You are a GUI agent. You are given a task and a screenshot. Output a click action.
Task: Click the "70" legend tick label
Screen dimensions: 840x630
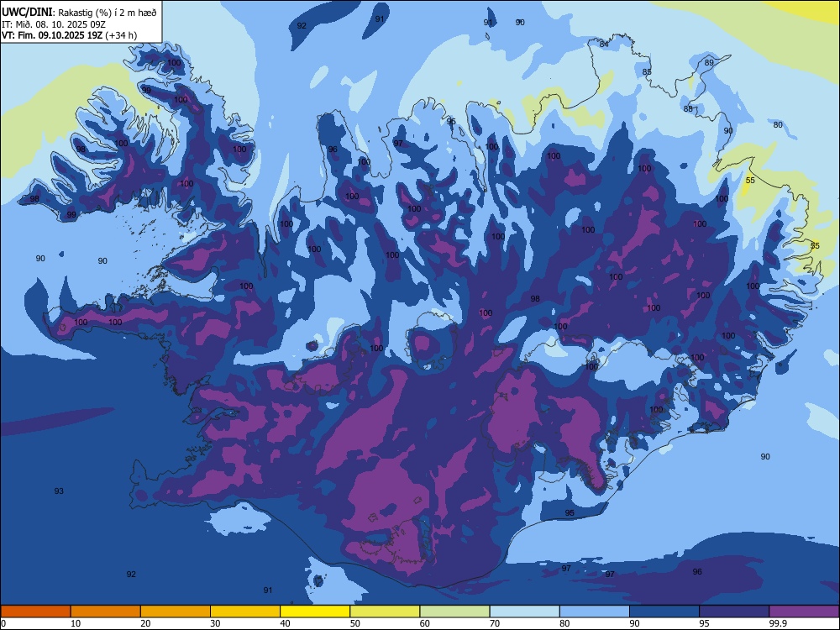[495, 623]
